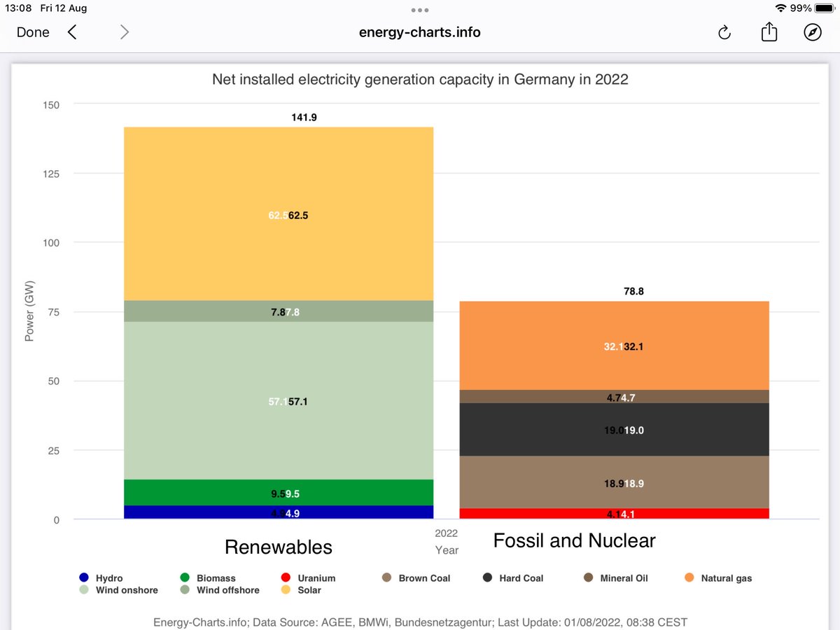Click the data source footer text

point(420,622)
